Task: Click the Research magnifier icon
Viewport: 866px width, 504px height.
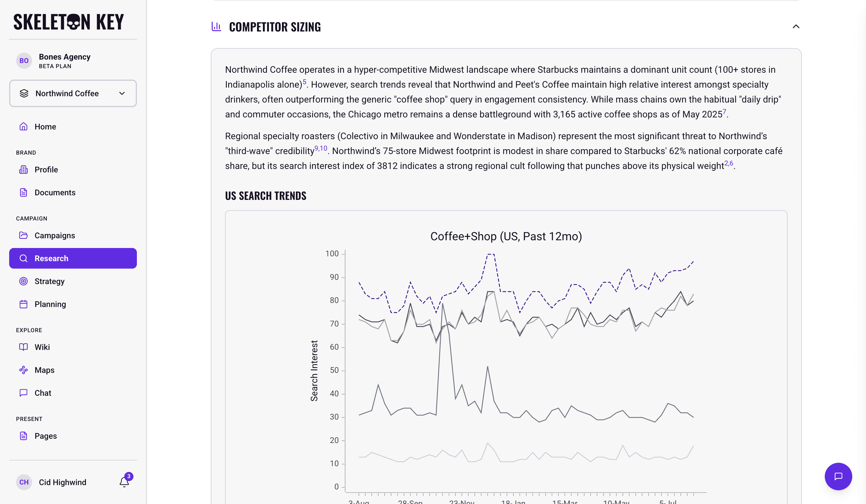Action: coord(23,258)
